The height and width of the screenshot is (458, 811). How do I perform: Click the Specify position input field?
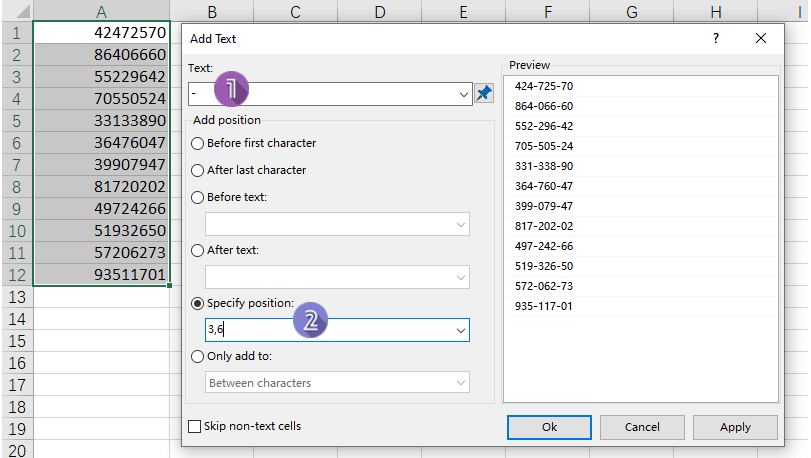point(328,330)
